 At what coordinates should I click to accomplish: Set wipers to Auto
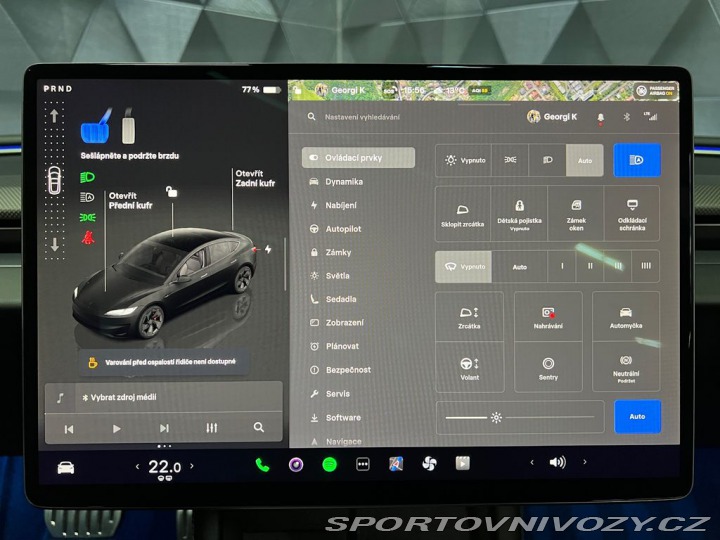519,266
